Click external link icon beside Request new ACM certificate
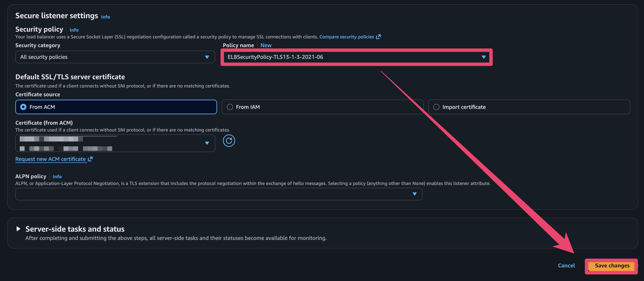644x281 pixels. (90, 159)
